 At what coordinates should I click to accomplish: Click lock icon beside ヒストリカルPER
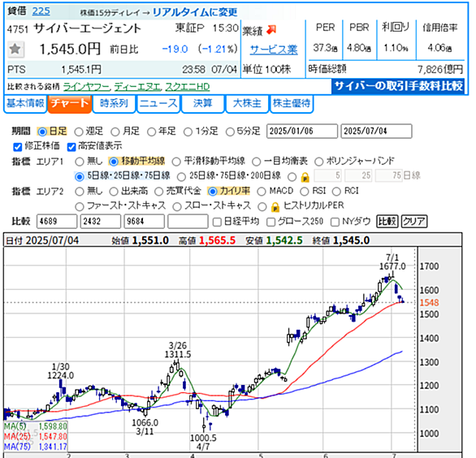coord(275,207)
